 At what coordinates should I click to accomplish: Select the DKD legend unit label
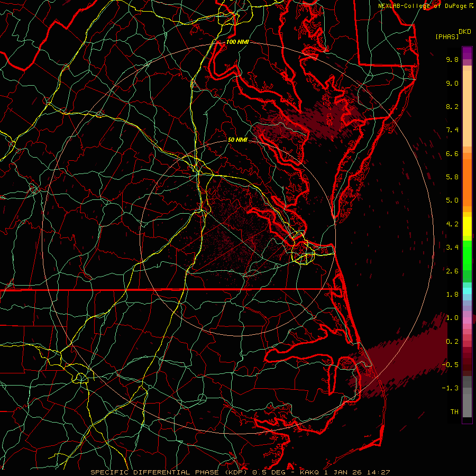(x=465, y=32)
